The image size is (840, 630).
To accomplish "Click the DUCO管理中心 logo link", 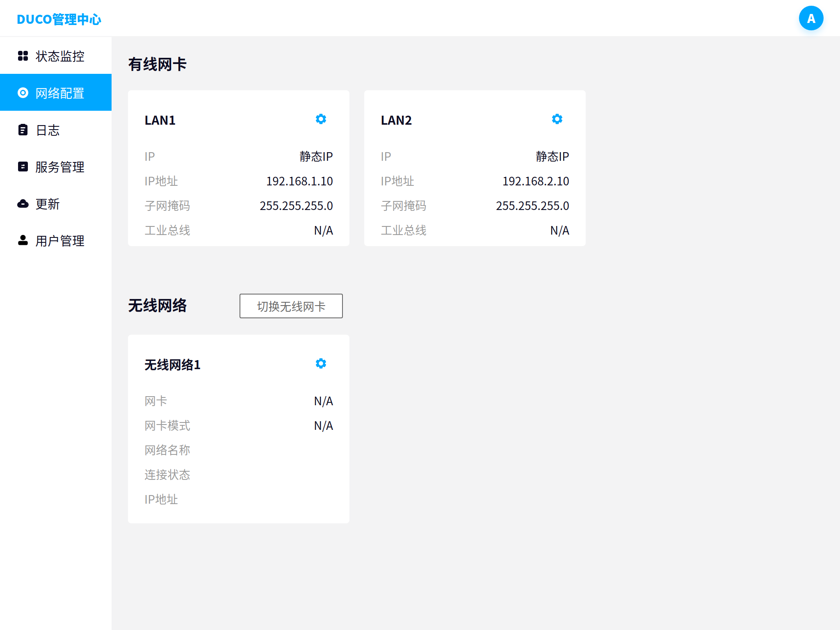I will 59,19.
